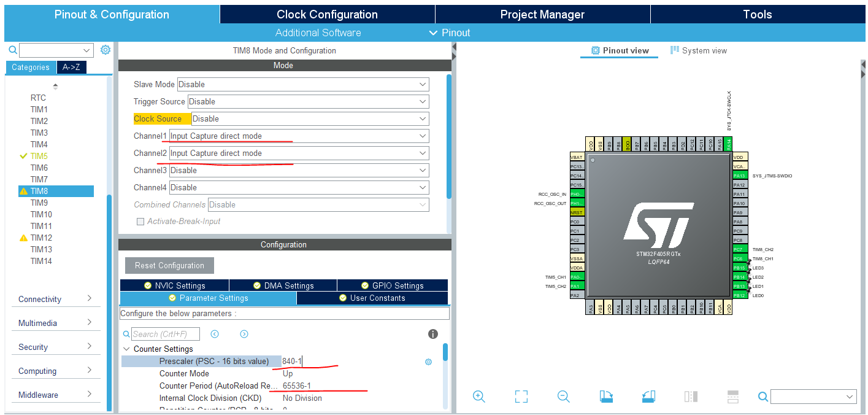Click the sort arrows above RTC
Screen dimensions: 868x415
coord(56,87)
